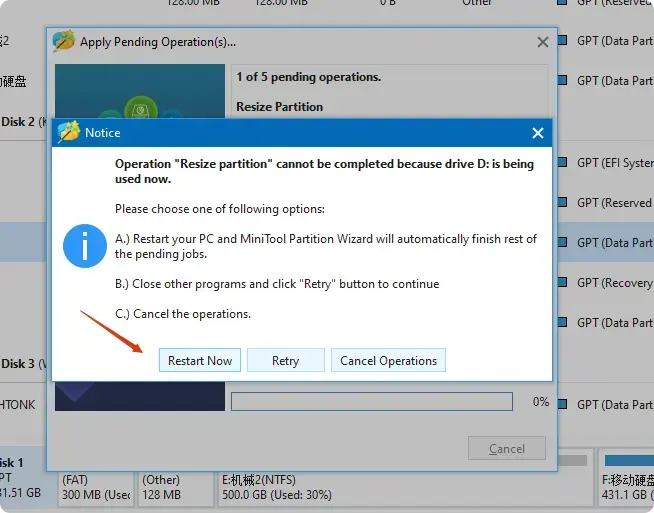Click the Disk 1 label in disk map
Screen dimensions: 654x513
coord(12,463)
